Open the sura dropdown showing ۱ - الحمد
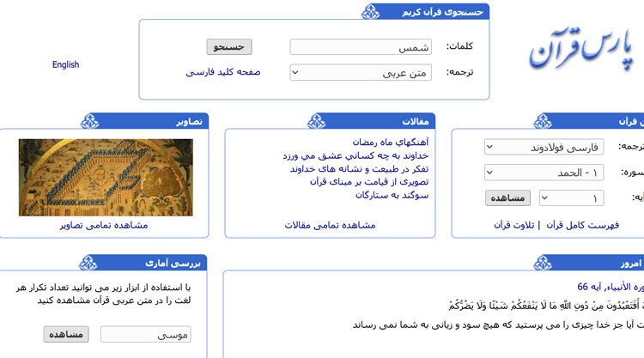Viewport: 644px width, 358px height. [x=544, y=172]
